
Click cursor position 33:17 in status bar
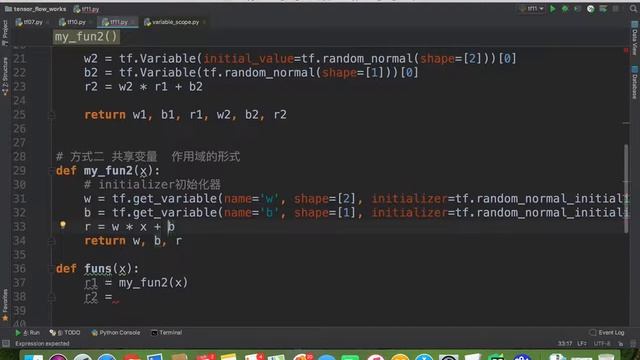click(565, 344)
